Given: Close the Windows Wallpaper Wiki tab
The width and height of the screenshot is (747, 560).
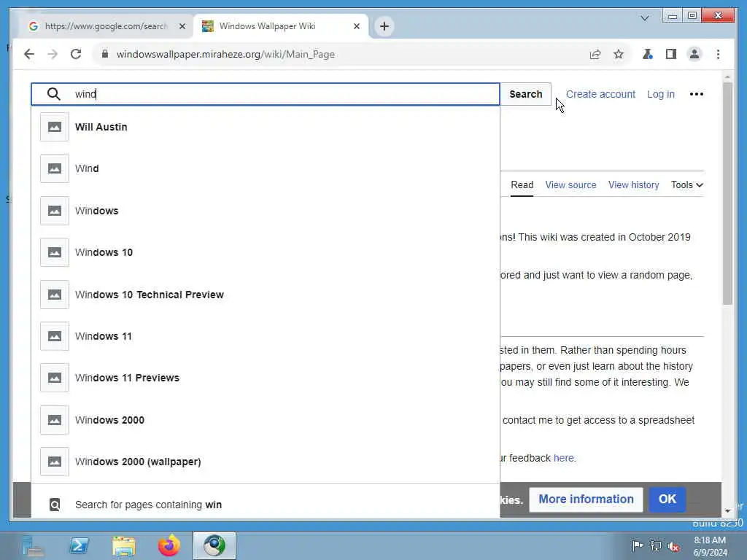Looking at the screenshot, I should tap(356, 26).
